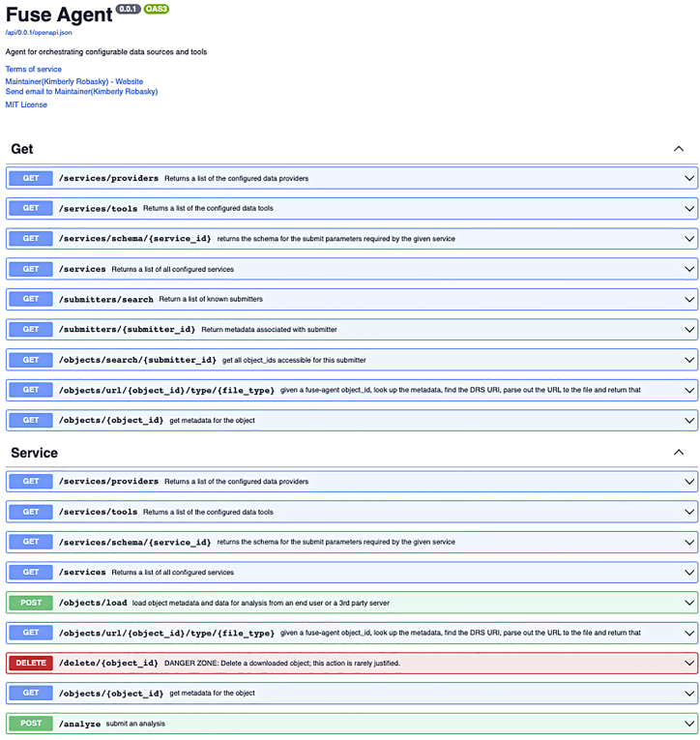Open the MIT License link

26,104
